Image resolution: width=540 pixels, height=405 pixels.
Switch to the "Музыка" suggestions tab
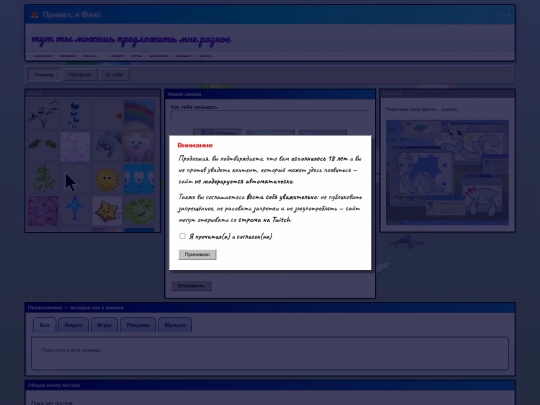[175, 325]
